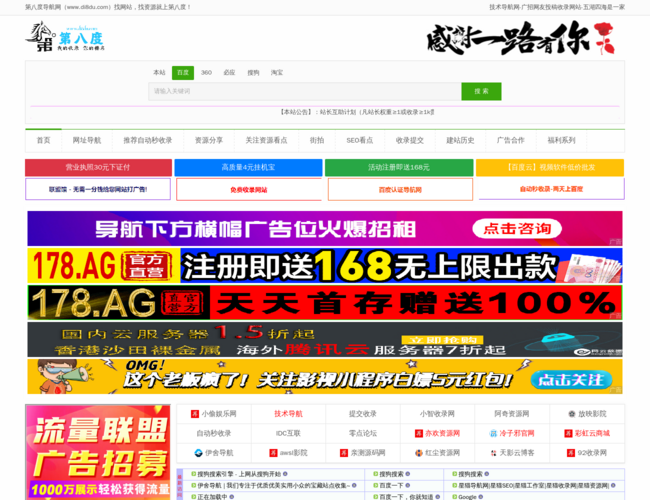Click info icon after 搜狗搜索引擎 - 上网从搜狗开始
The image size is (650, 500).
coord(285,474)
